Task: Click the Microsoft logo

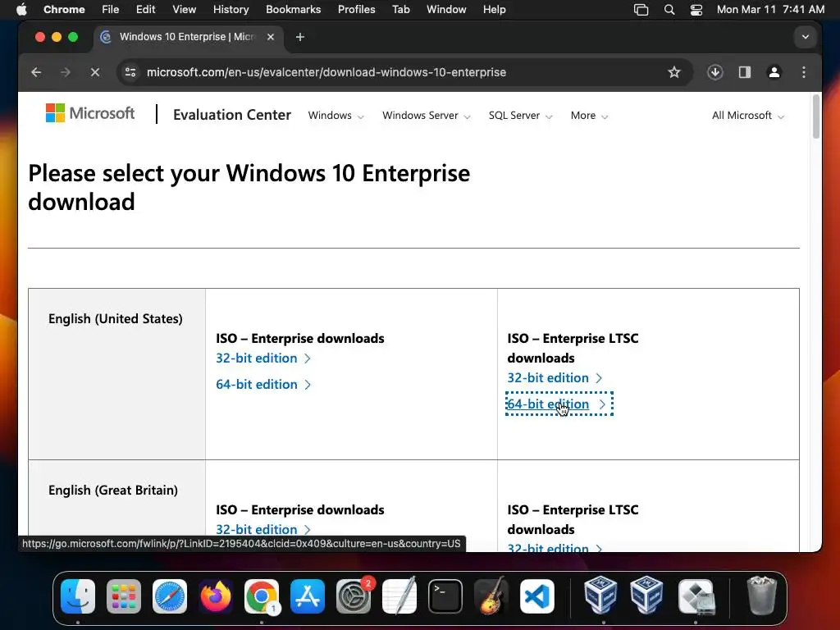Action: click(90, 114)
